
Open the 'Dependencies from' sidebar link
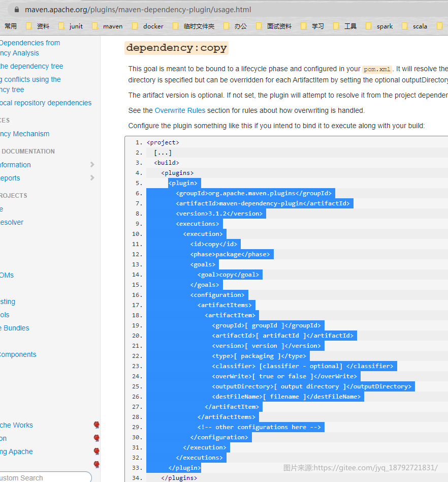pos(30,43)
